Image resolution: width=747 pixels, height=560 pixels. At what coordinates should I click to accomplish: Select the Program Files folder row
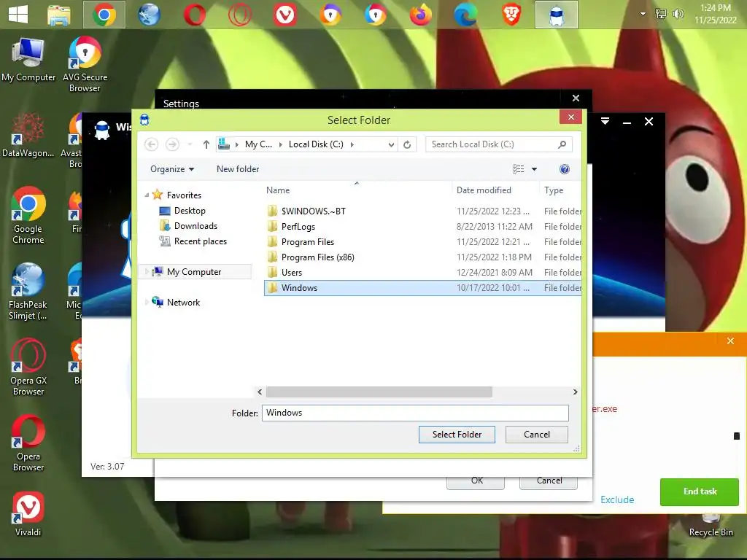tap(422, 242)
